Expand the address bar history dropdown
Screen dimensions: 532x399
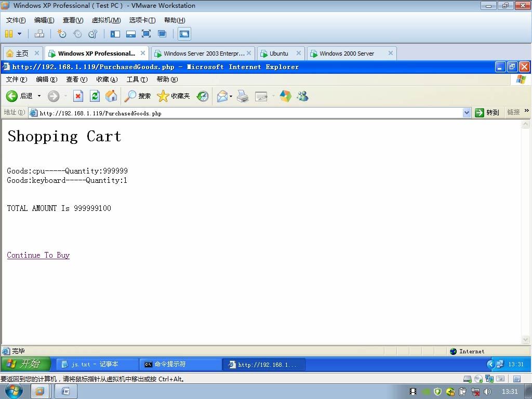(467, 113)
